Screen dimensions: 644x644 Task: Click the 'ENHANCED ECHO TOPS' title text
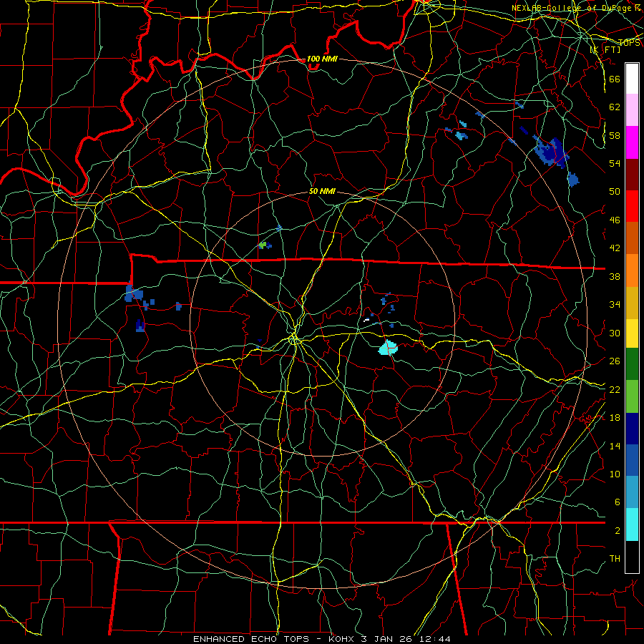pos(251,639)
